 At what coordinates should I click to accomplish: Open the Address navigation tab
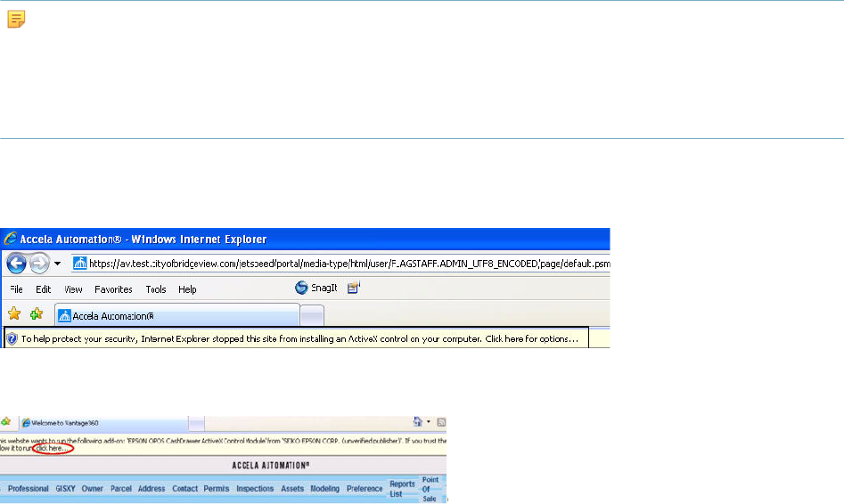coord(152,488)
